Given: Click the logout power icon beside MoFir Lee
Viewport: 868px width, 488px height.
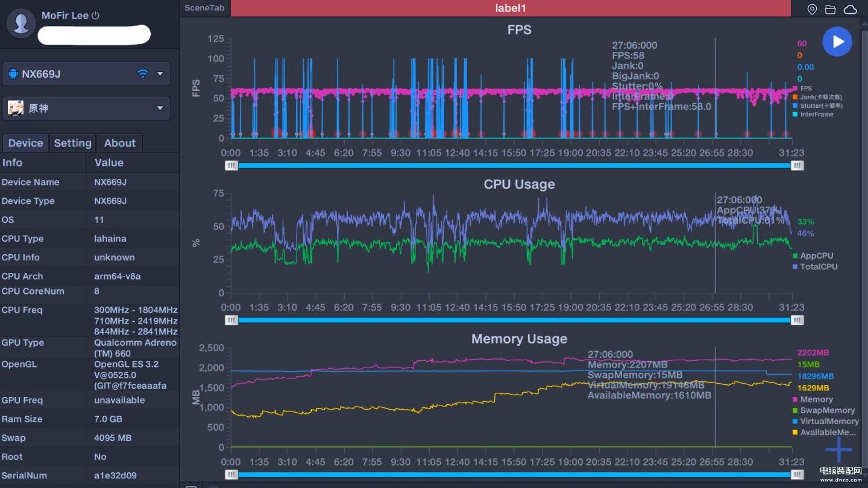Looking at the screenshot, I should pyautogui.click(x=95, y=16).
